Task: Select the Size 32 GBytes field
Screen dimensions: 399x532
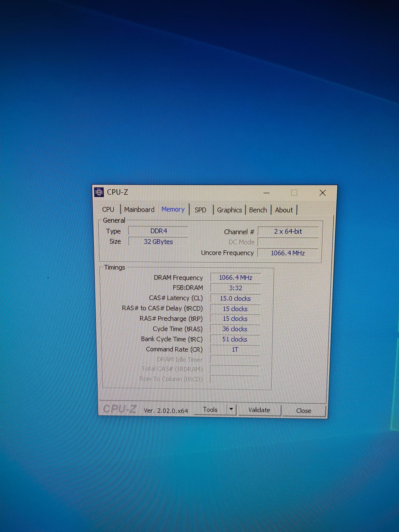Action: click(x=158, y=242)
